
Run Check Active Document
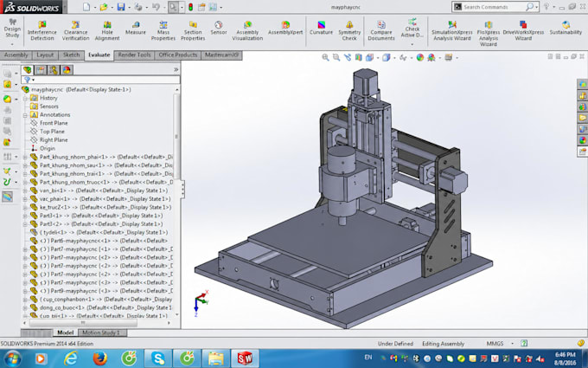412,29
